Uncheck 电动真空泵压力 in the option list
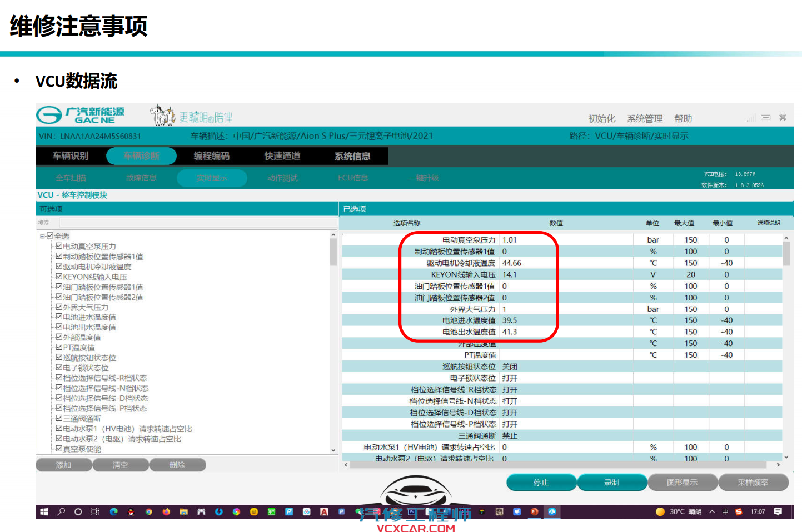Image resolution: width=802 pixels, height=532 pixels. click(59, 245)
